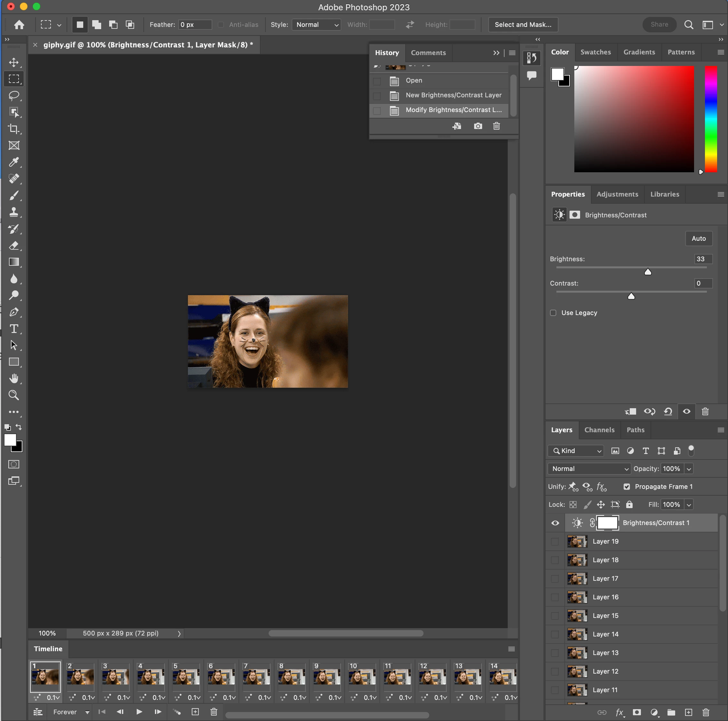Enable the Use Legacy checkbox
This screenshot has width=728, height=721.
[553, 313]
